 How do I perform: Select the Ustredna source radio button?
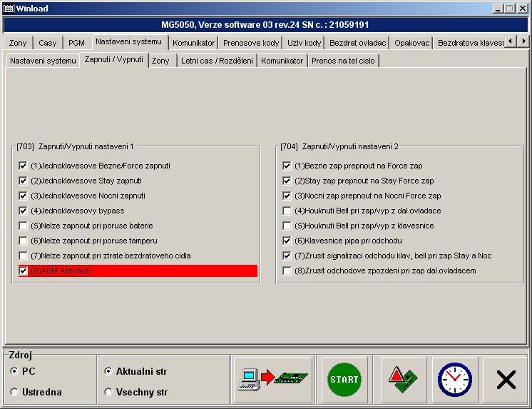pos(15,392)
